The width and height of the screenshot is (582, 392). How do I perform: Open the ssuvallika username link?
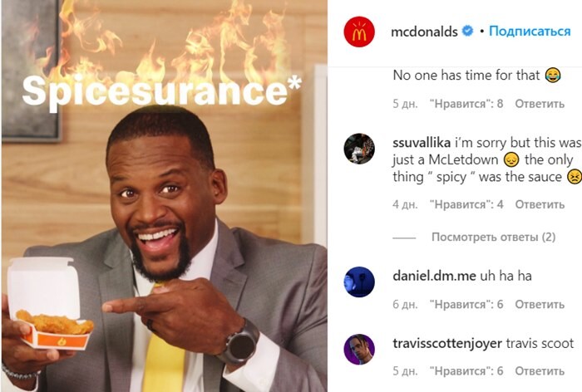click(422, 143)
